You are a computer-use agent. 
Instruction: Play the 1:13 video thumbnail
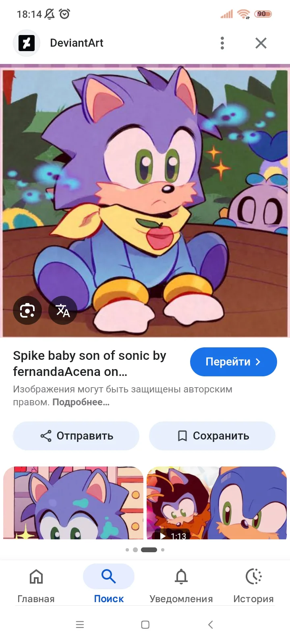[x=217, y=503]
